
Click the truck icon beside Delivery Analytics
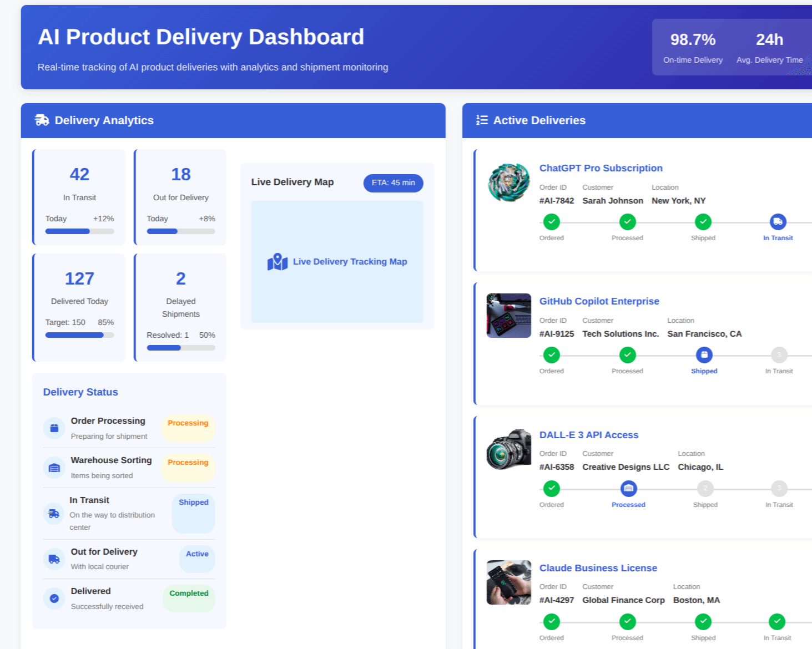(x=42, y=120)
